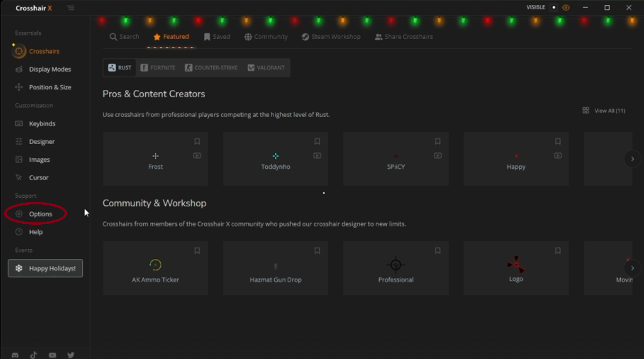Bookmark the Toddynho crosshair
Image resolution: width=644 pixels, height=359 pixels.
click(317, 141)
